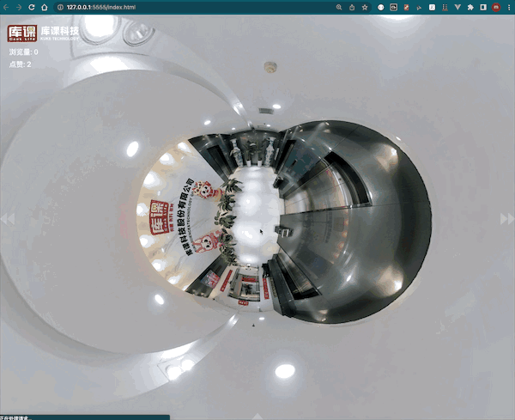
Task: Go forward to the next page
Action: (x=19, y=7)
